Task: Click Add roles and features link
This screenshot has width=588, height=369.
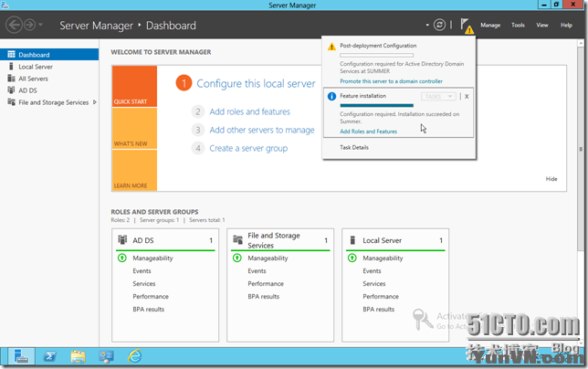Action: pyautogui.click(x=250, y=111)
